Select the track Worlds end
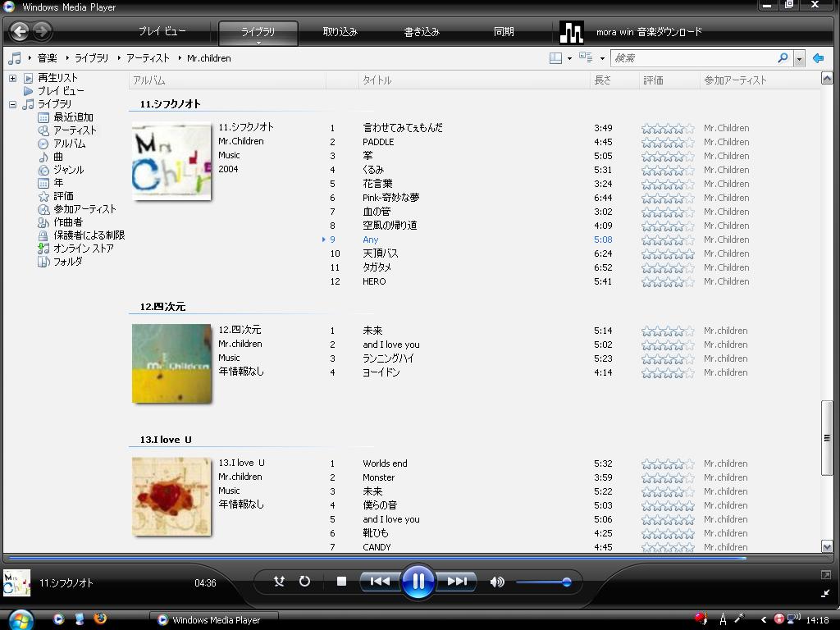This screenshot has width=840, height=630. point(385,463)
